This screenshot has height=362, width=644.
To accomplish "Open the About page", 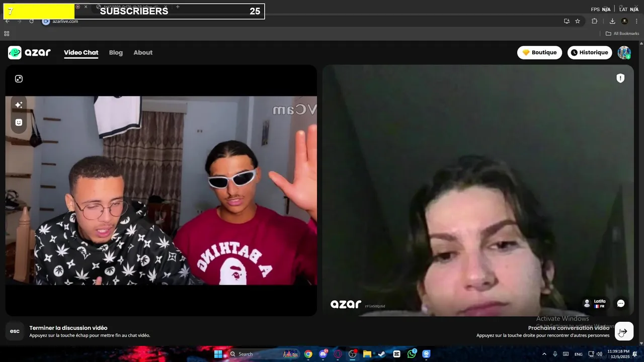I will (x=143, y=52).
